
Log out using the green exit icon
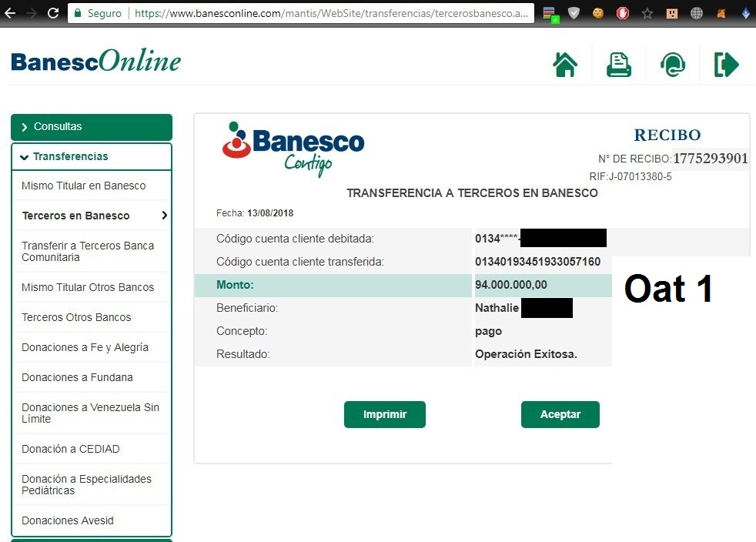pyautogui.click(x=726, y=65)
